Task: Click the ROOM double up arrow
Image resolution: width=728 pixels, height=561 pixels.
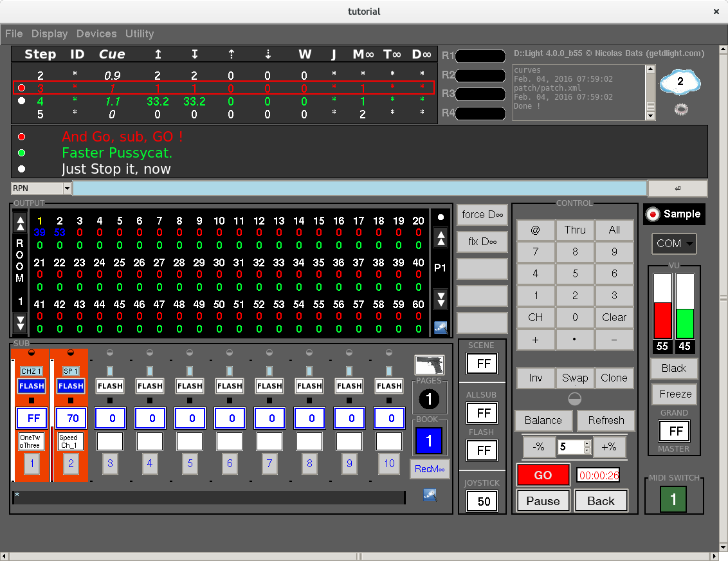Action: pyautogui.click(x=20, y=223)
